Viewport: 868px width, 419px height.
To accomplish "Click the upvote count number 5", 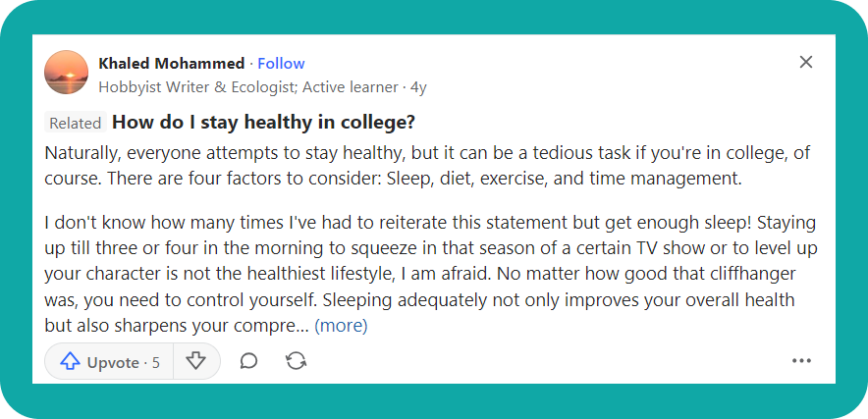I will tap(156, 362).
